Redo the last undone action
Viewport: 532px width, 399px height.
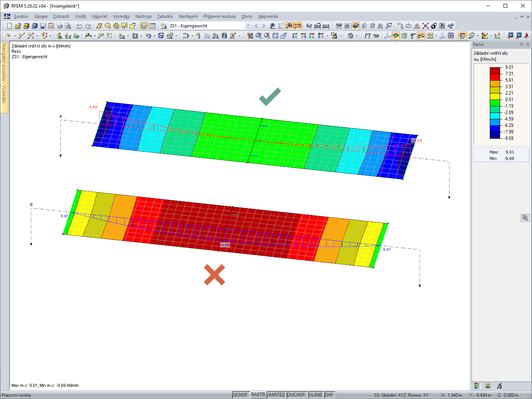pyautogui.click(x=88, y=26)
